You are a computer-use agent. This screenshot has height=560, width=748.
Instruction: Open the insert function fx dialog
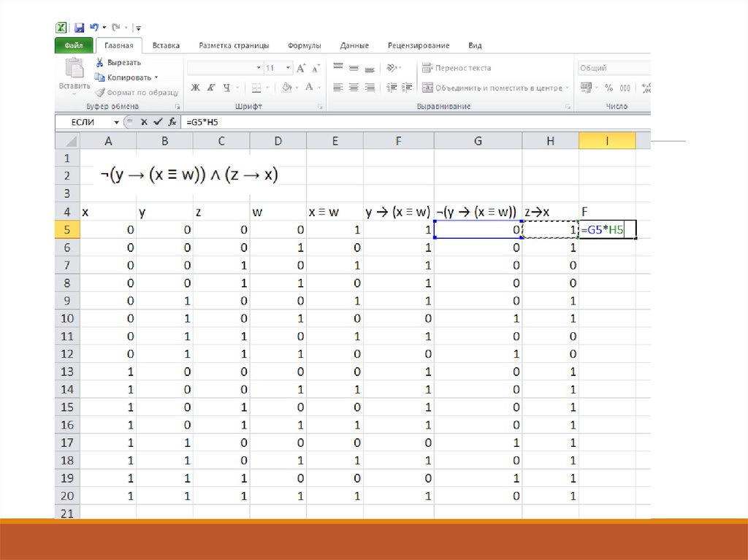pos(172,122)
